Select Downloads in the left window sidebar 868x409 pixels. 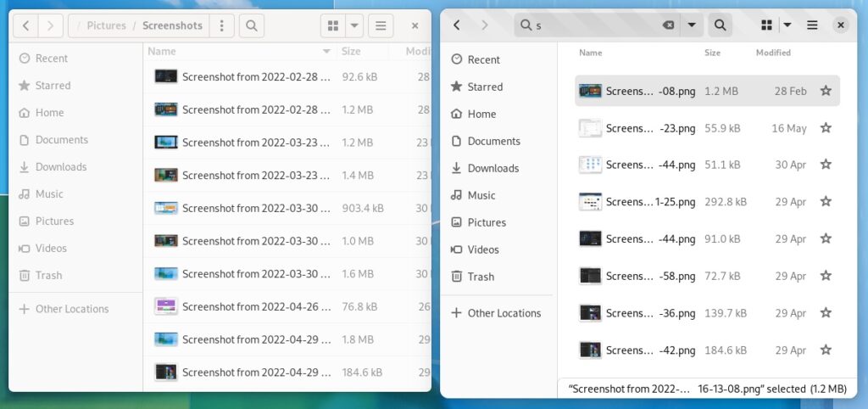(61, 167)
